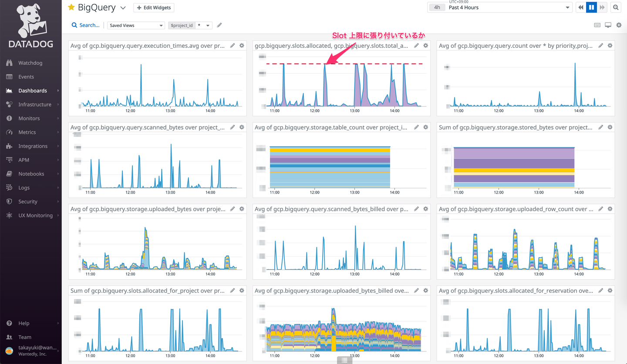Open settings for storage.uploaded_bytes_billed widget
Image resolution: width=627 pixels, height=364 pixels.
pyautogui.click(x=426, y=291)
